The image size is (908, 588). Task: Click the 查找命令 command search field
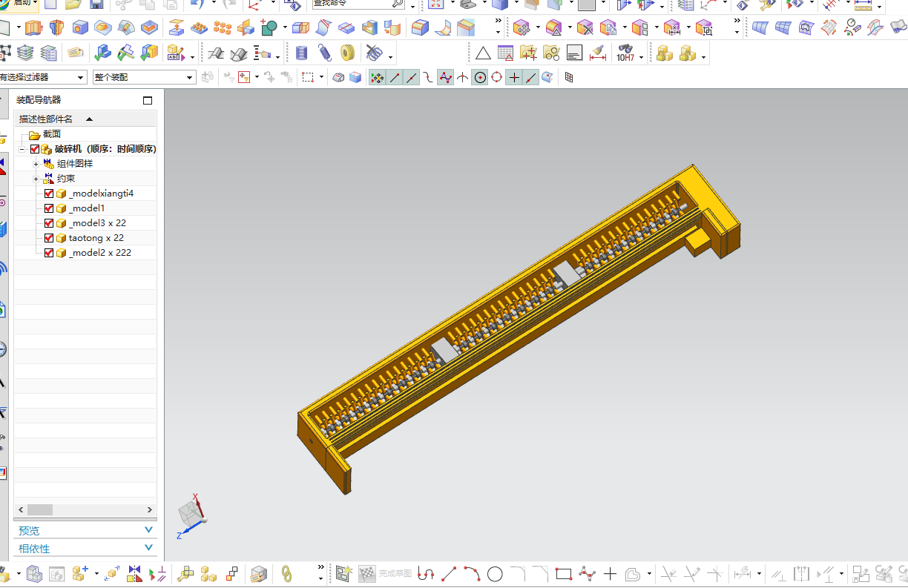(359, 4)
